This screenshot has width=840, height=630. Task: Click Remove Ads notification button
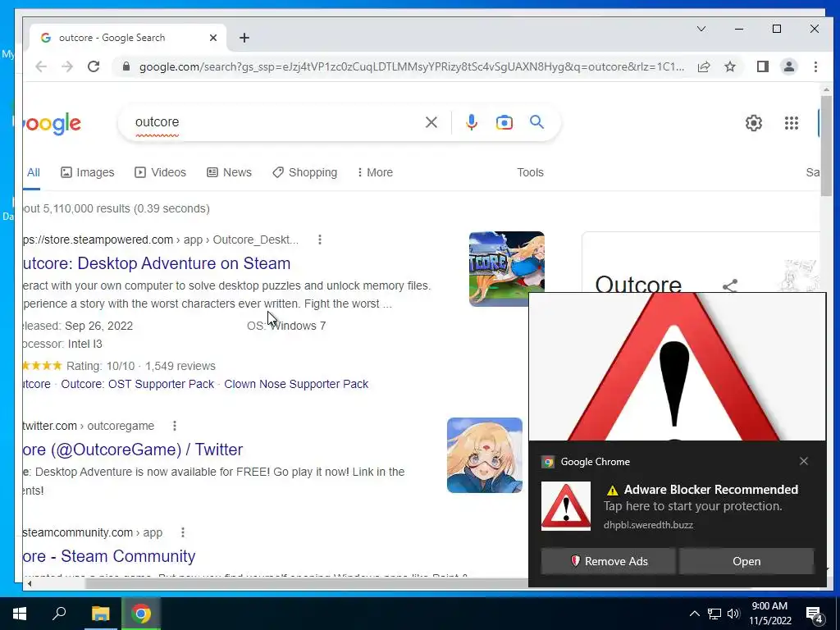[608, 561]
